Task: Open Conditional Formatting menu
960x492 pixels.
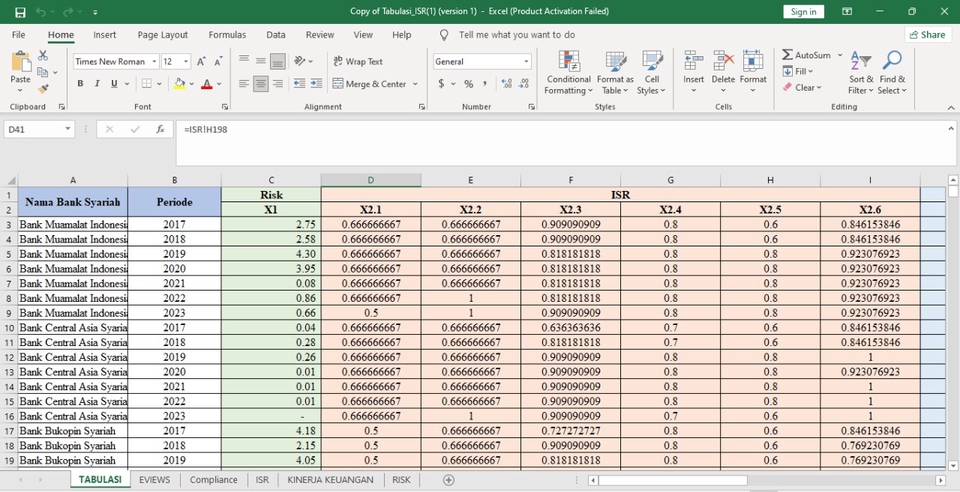Action: click(x=569, y=73)
